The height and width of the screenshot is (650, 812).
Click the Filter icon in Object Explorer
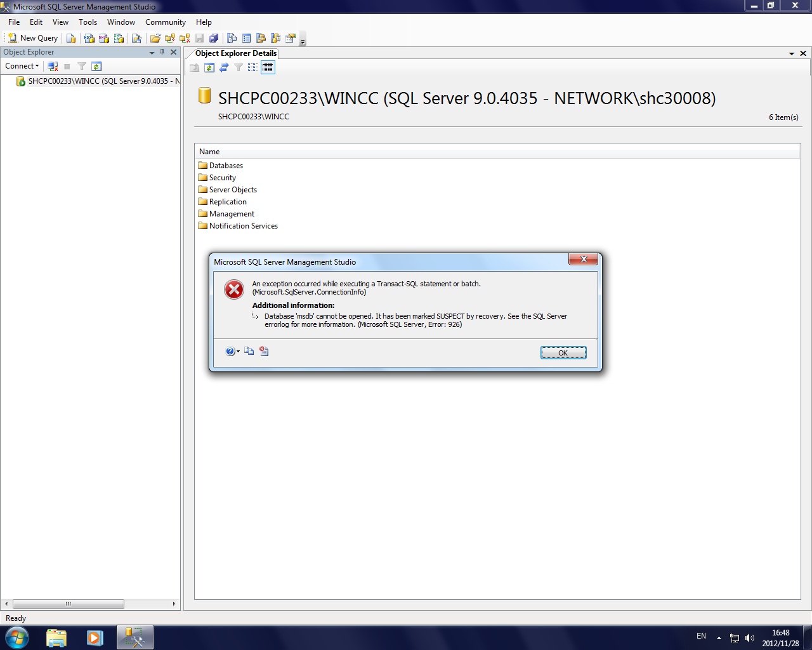[x=82, y=66]
